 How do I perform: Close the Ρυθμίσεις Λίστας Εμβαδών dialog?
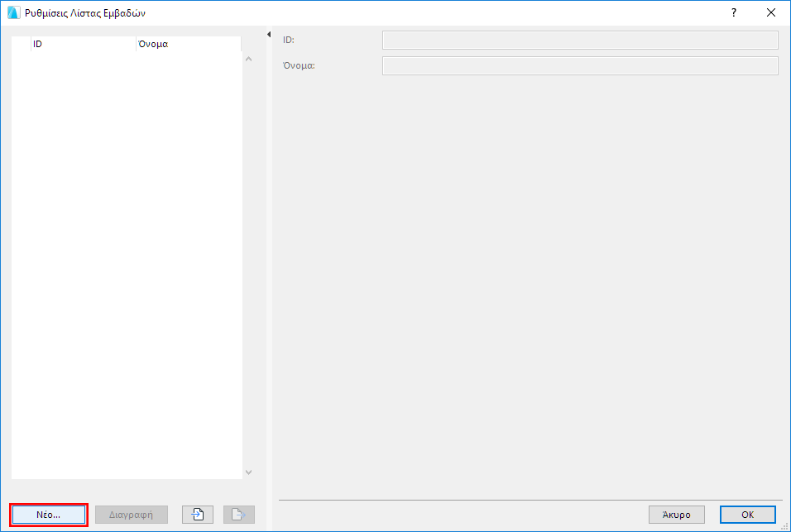point(770,12)
